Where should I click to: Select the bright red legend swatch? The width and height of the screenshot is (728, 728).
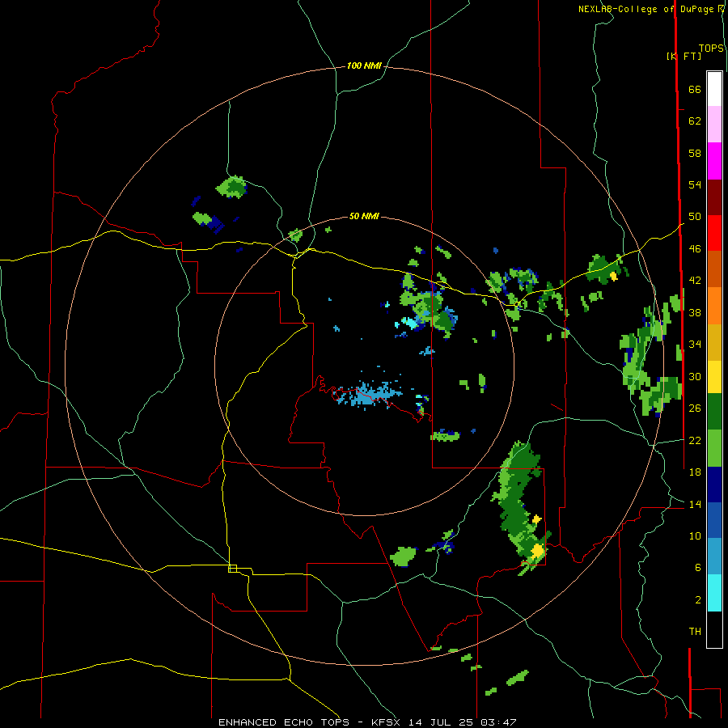[x=714, y=233]
